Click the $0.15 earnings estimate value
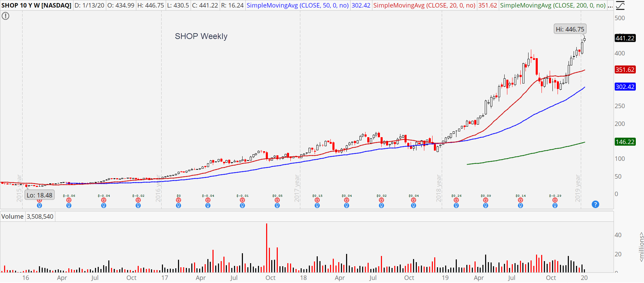644x283 pixels. coord(317,196)
